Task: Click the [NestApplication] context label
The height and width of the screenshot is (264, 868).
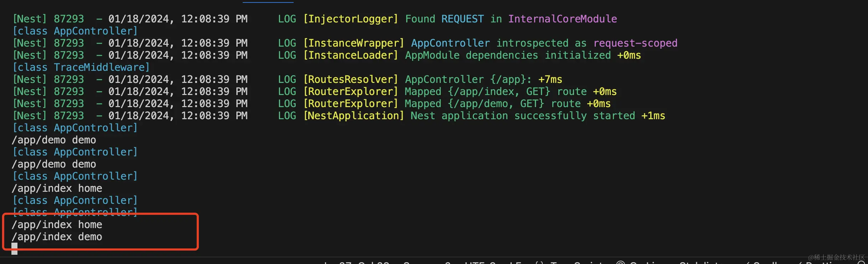Action: pyautogui.click(x=353, y=116)
